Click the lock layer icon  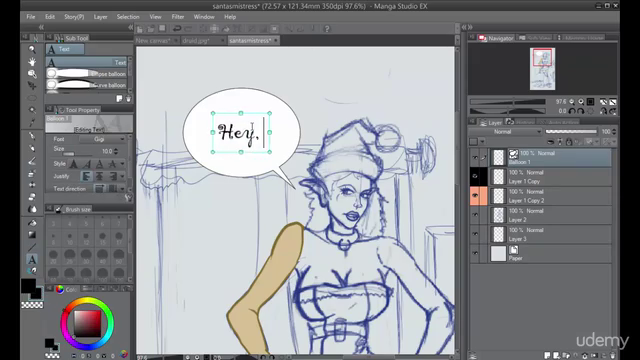tap(569, 142)
